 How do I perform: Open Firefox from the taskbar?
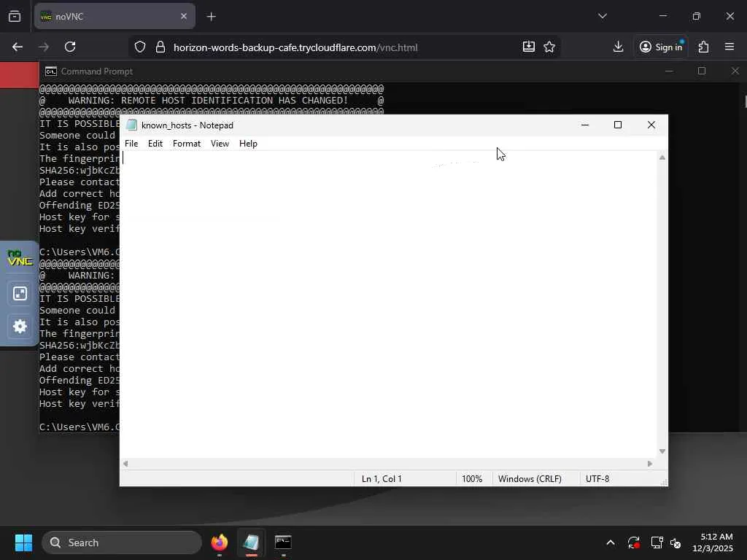click(x=220, y=542)
